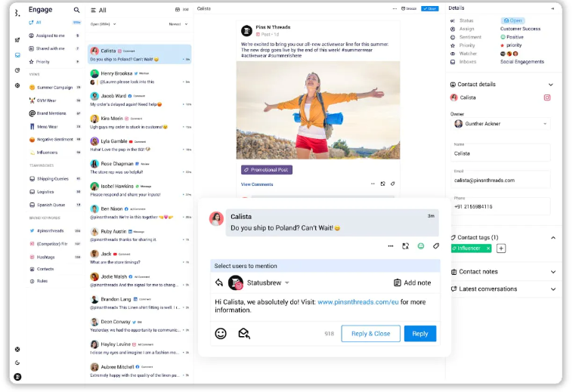Open the Negative Sentiment view
585x392 pixels.
click(x=55, y=140)
